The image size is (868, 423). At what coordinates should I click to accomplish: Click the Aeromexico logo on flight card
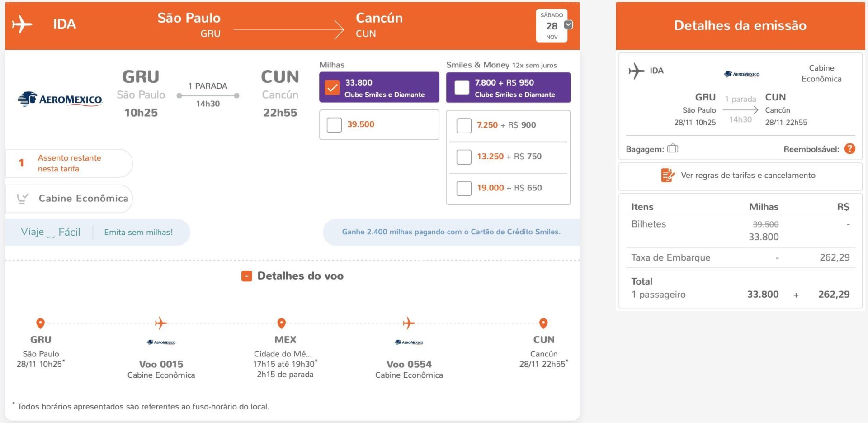60,99
